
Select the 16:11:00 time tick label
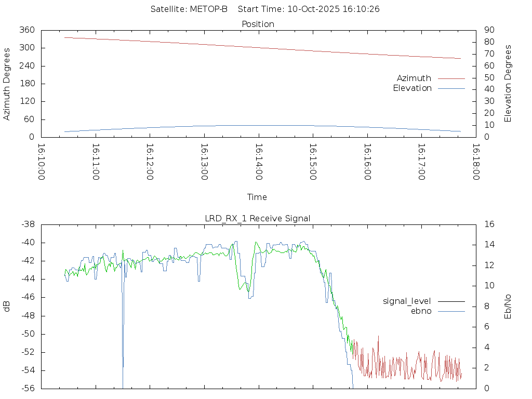[96, 162]
